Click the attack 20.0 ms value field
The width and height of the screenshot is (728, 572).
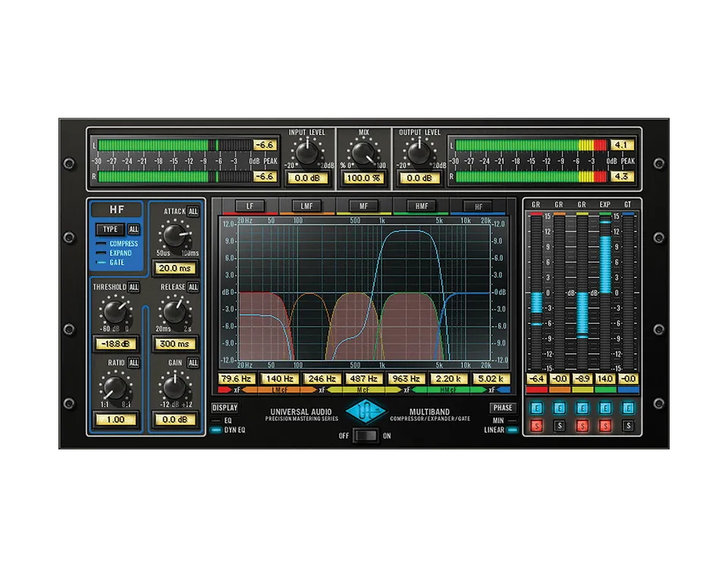(x=175, y=269)
